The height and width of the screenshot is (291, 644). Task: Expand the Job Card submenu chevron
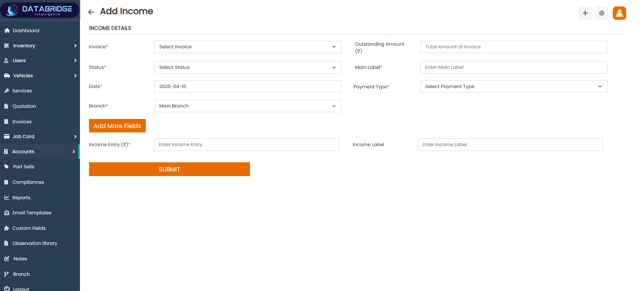click(75, 136)
